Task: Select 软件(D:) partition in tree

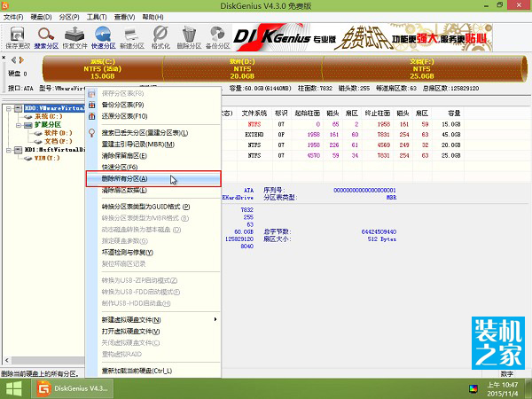Action: click(x=58, y=133)
